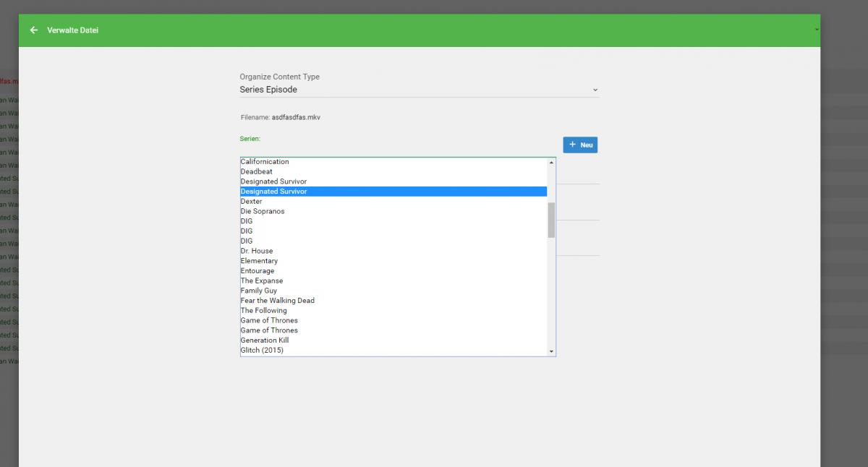Select The Expanse in the list

pyautogui.click(x=393, y=280)
